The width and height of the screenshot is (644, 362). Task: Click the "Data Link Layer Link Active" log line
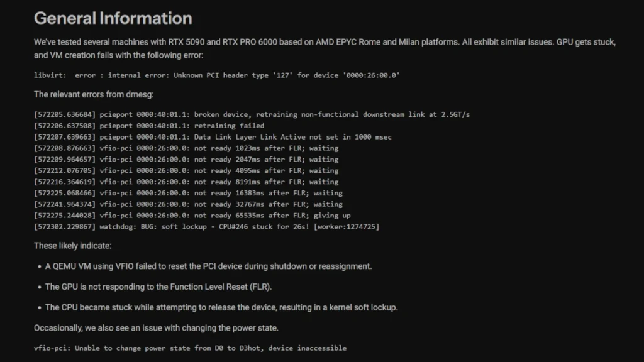pyautogui.click(x=213, y=137)
